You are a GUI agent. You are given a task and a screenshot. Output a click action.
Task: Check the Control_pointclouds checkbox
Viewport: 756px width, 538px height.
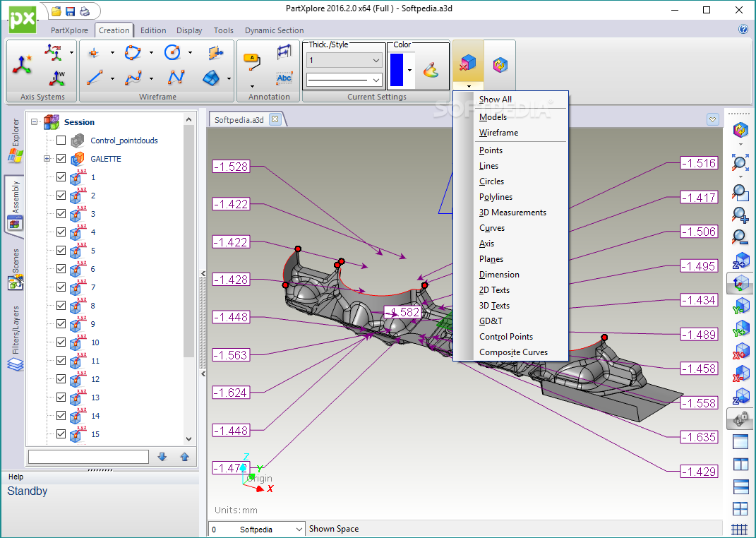(61, 141)
